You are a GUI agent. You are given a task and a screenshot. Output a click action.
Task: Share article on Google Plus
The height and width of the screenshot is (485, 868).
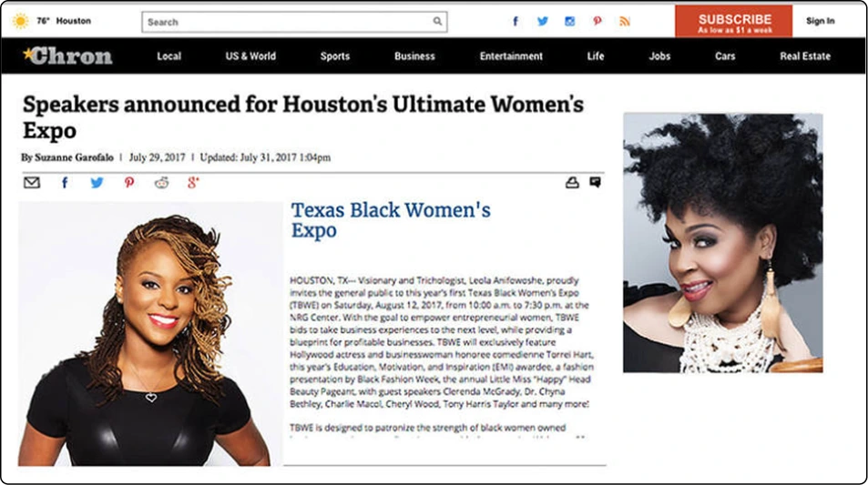click(x=193, y=183)
